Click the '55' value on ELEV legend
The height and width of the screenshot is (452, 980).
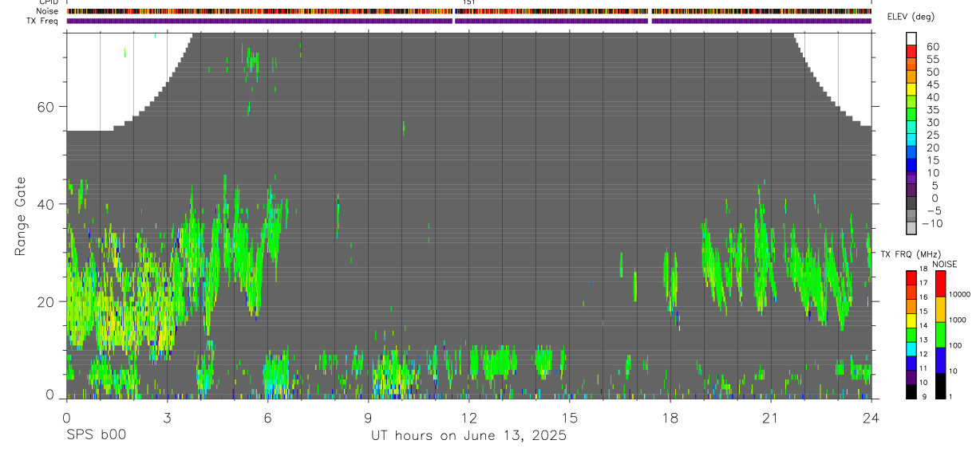pyautogui.click(x=933, y=59)
